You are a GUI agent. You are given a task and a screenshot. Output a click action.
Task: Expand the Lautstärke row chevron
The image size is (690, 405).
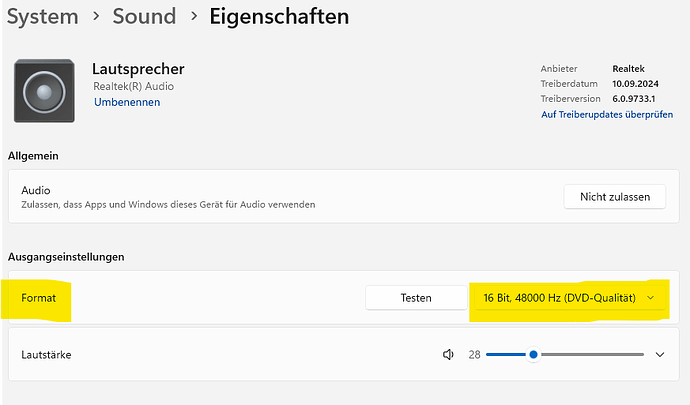(x=660, y=354)
